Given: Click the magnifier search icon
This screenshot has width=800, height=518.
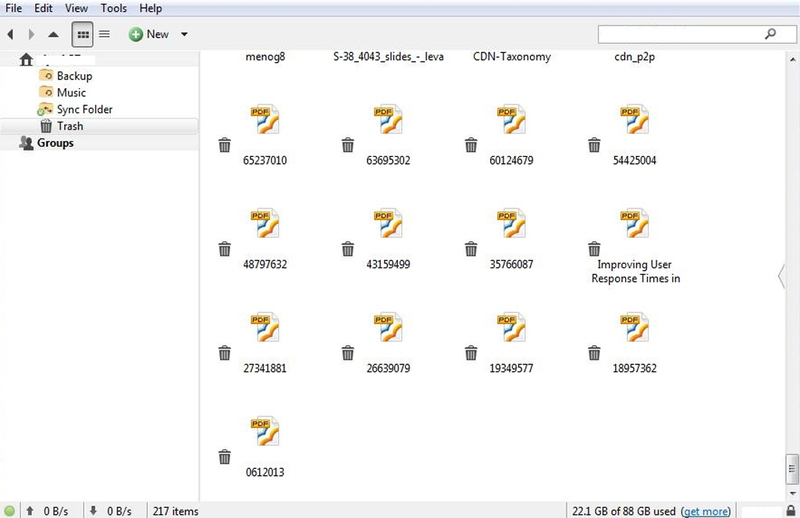Looking at the screenshot, I should (x=770, y=34).
